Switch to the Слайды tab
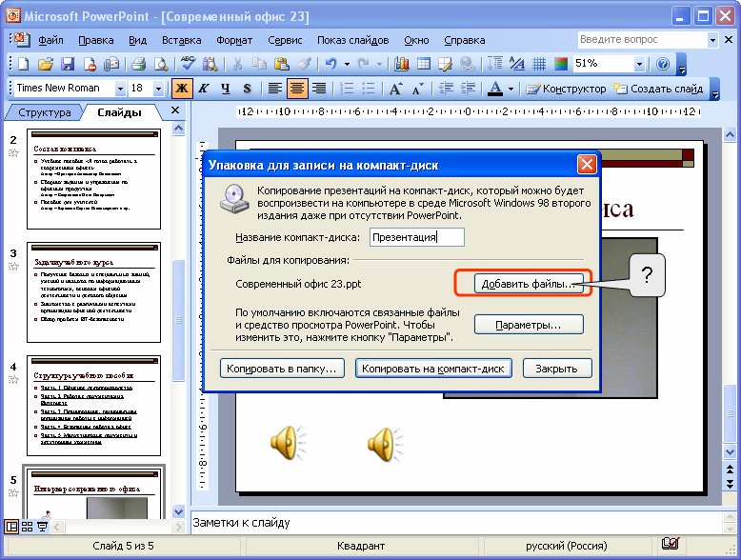Screen dimensions: 741x560 (119, 112)
